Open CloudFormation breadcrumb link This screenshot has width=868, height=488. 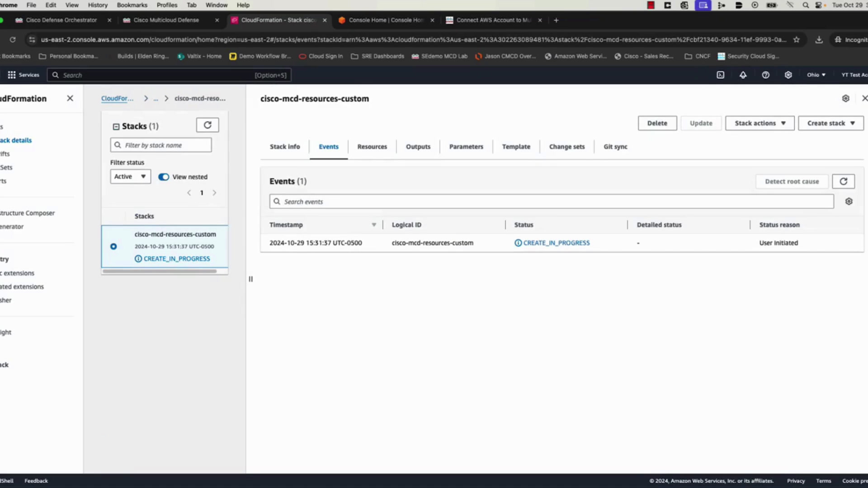tap(118, 99)
